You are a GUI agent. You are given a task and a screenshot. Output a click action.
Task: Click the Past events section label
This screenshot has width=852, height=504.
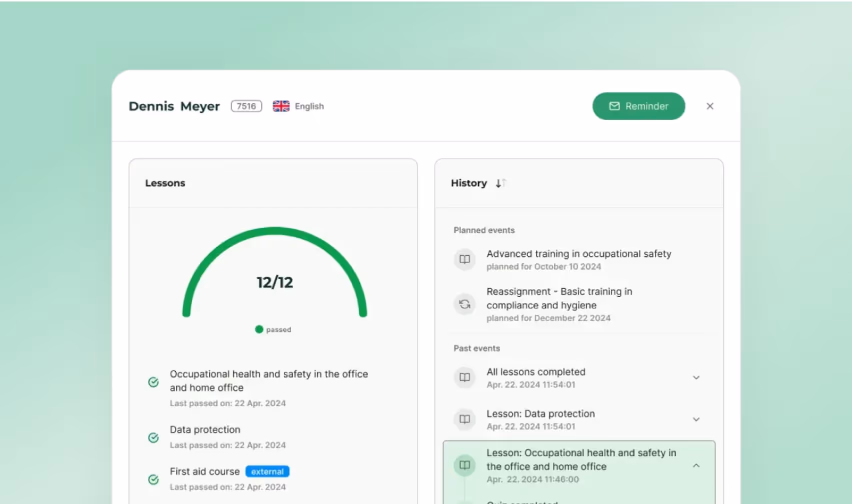tap(476, 348)
